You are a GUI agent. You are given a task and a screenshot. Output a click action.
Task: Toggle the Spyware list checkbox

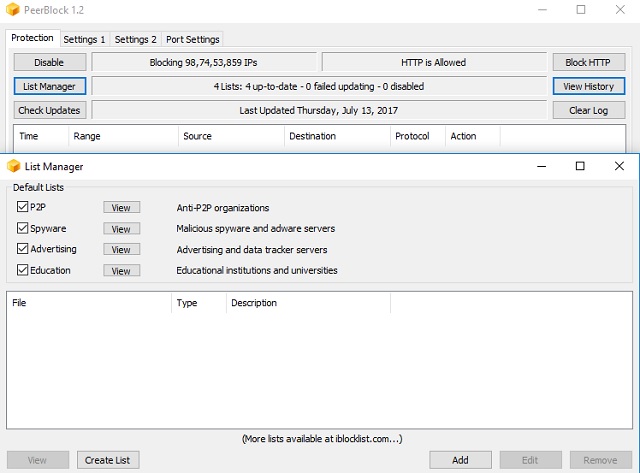(23, 228)
